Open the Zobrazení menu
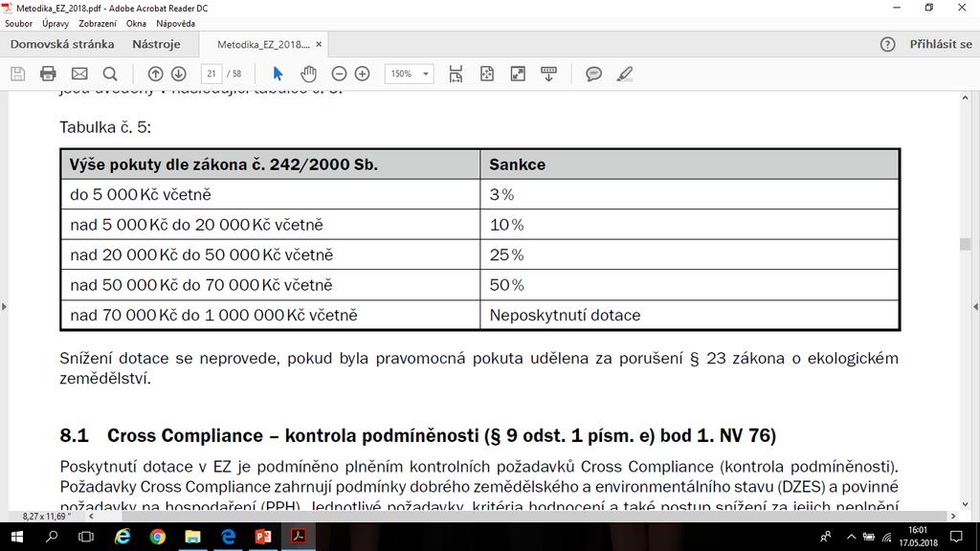This screenshot has height=551, width=980. coord(98,24)
